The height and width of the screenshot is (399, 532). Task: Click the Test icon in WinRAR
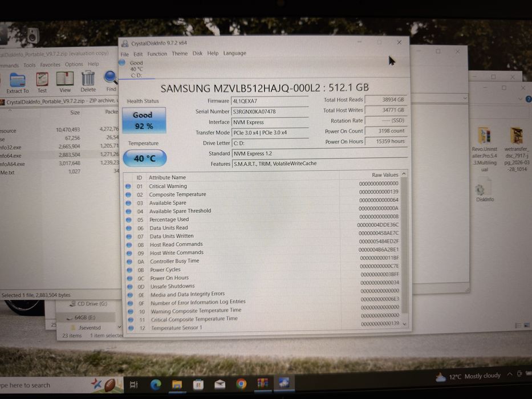pyautogui.click(x=42, y=83)
